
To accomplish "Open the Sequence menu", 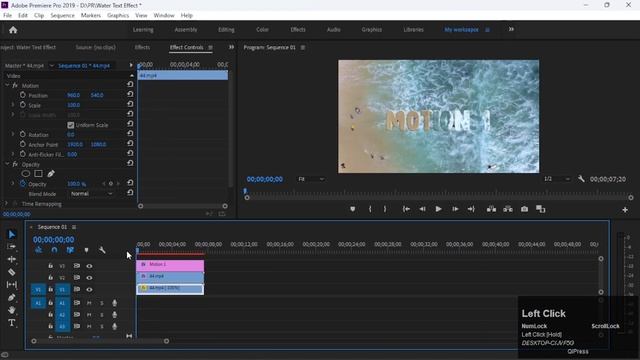I will pos(62,16).
